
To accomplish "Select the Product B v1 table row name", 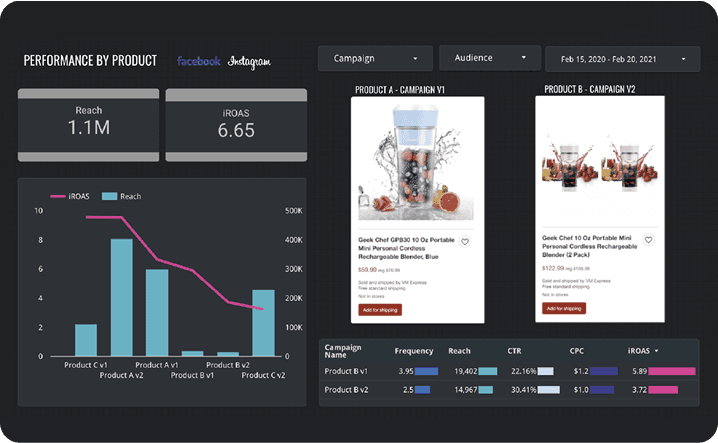I will tap(346, 371).
